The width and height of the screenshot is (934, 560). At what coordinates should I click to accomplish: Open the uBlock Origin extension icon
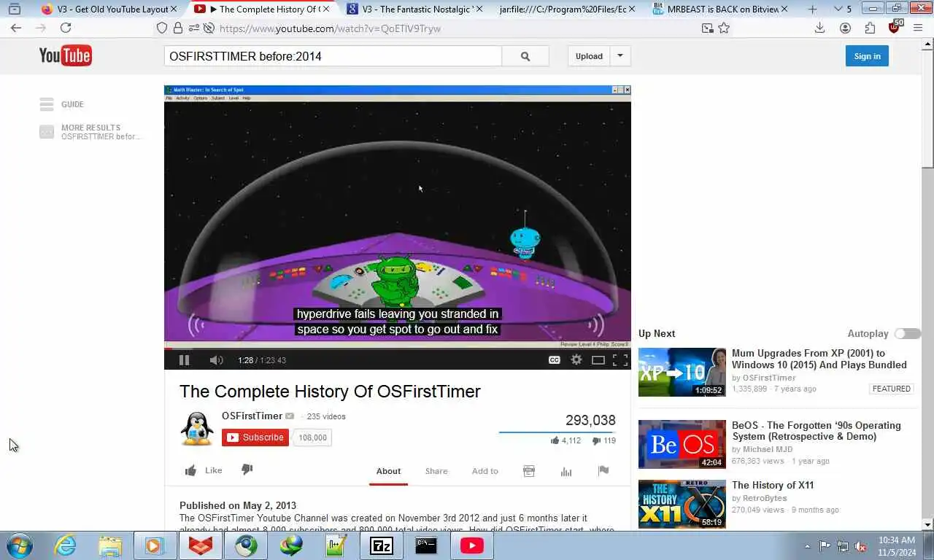(895, 27)
